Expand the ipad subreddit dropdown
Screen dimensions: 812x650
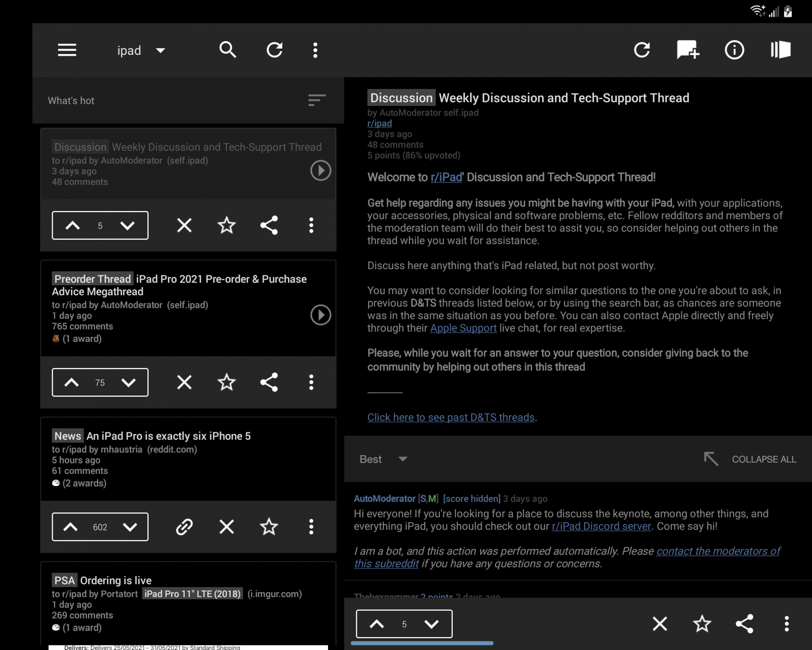160,51
